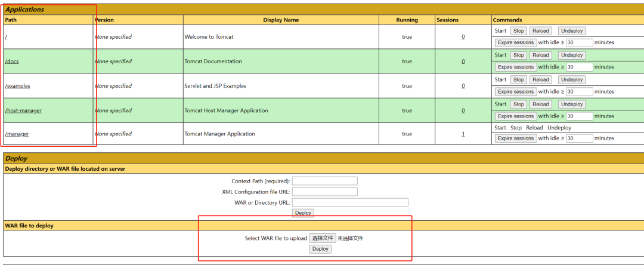Stop the /docs application
This screenshot has width=644, height=265.
[x=519, y=55]
